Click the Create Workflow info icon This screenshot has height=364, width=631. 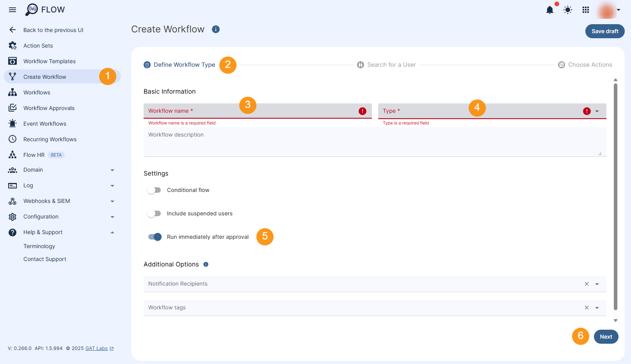click(x=216, y=29)
